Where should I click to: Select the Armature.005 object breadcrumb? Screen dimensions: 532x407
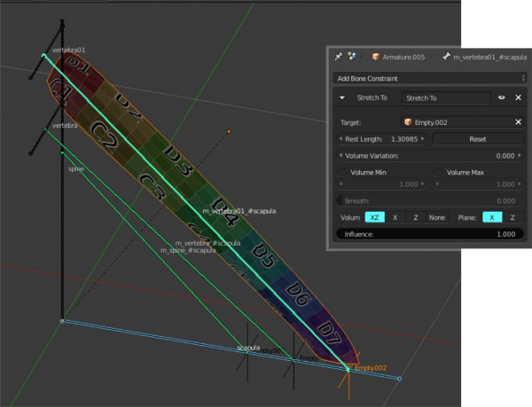(400, 57)
